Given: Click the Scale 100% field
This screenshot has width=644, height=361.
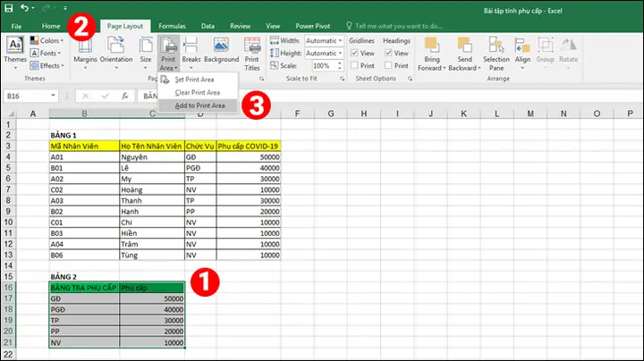Looking at the screenshot, I should (x=323, y=65).
